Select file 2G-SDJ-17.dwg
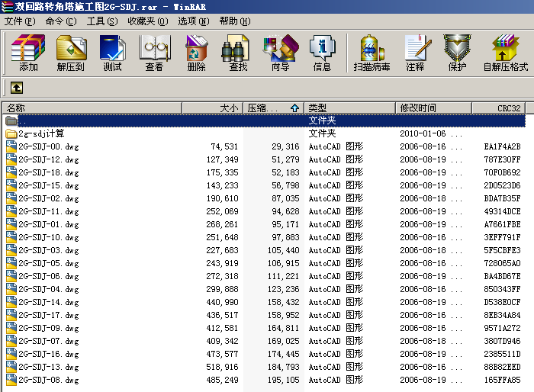 click(x=49, y=315)
